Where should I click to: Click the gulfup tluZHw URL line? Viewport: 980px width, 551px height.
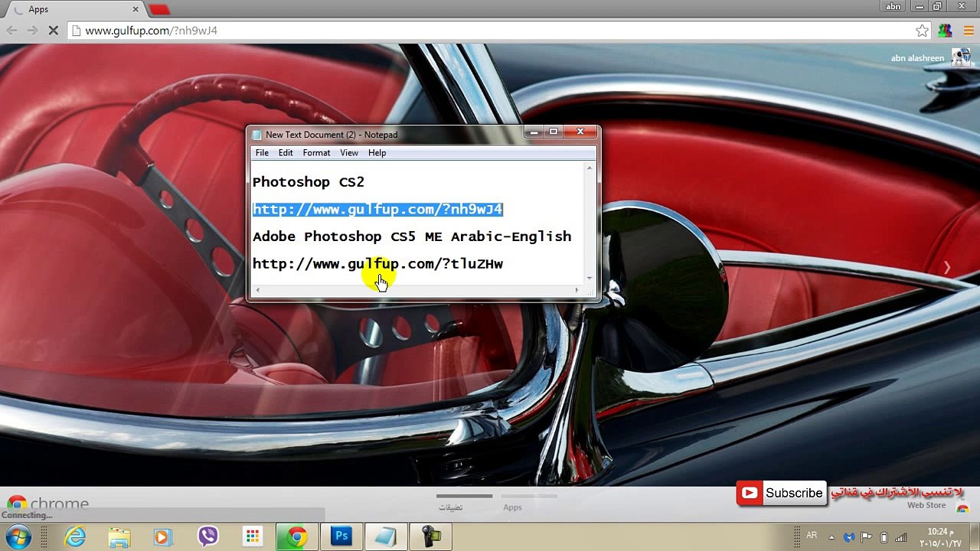tap(377, 264)
